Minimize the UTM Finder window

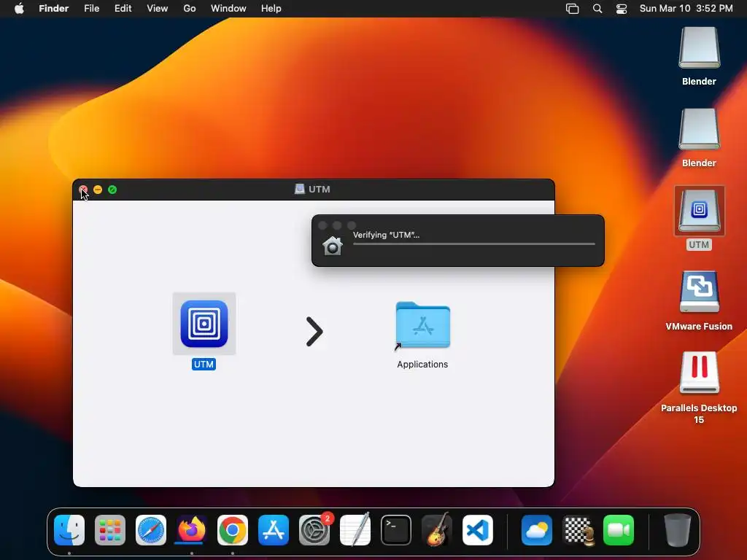click(98, 190)
